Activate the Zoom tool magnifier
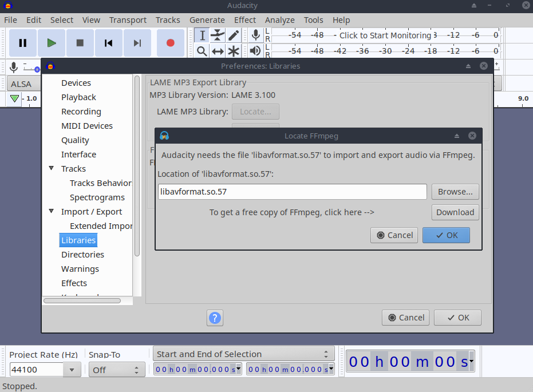Screen dimensions: 533x392 pyautogui.click(x=202, y=51)
